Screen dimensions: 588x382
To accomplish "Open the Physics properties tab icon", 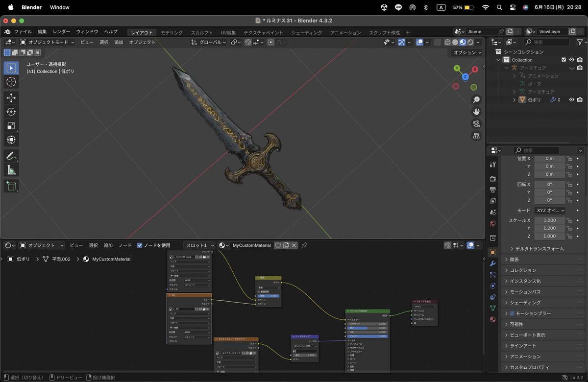I will coord(493,286).
